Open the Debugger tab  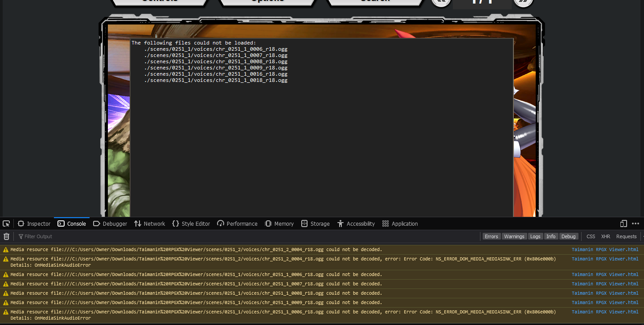110,223
